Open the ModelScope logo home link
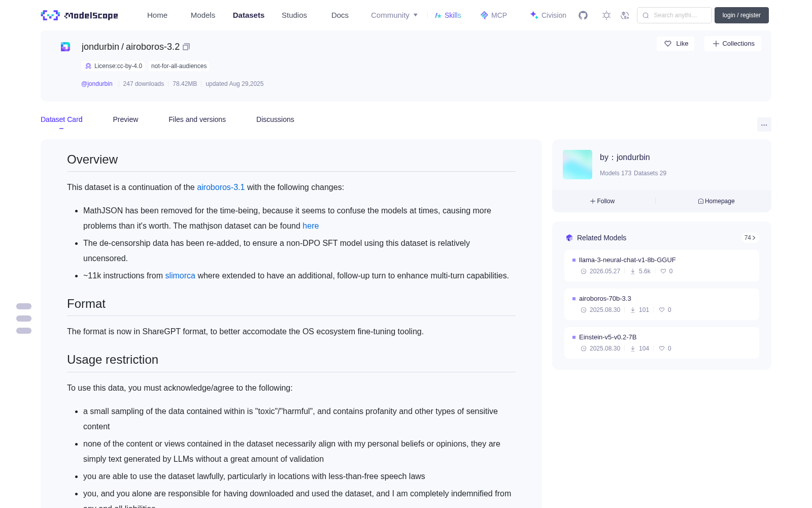The width and height of the screenshot is (812, 508). click(x=79, y=15)
